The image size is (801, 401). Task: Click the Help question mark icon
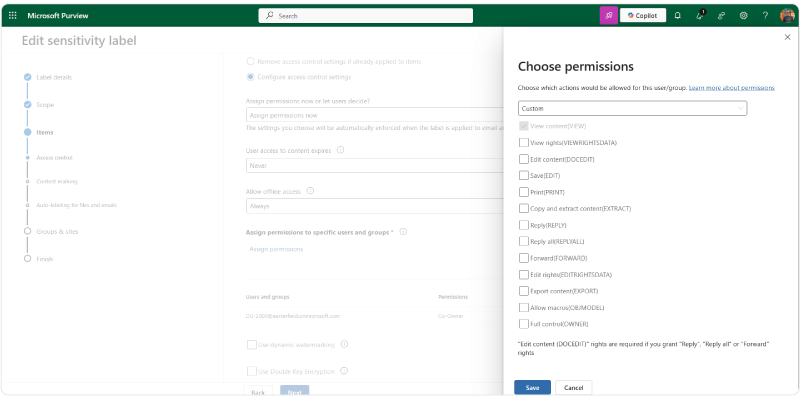coord(766,16)
